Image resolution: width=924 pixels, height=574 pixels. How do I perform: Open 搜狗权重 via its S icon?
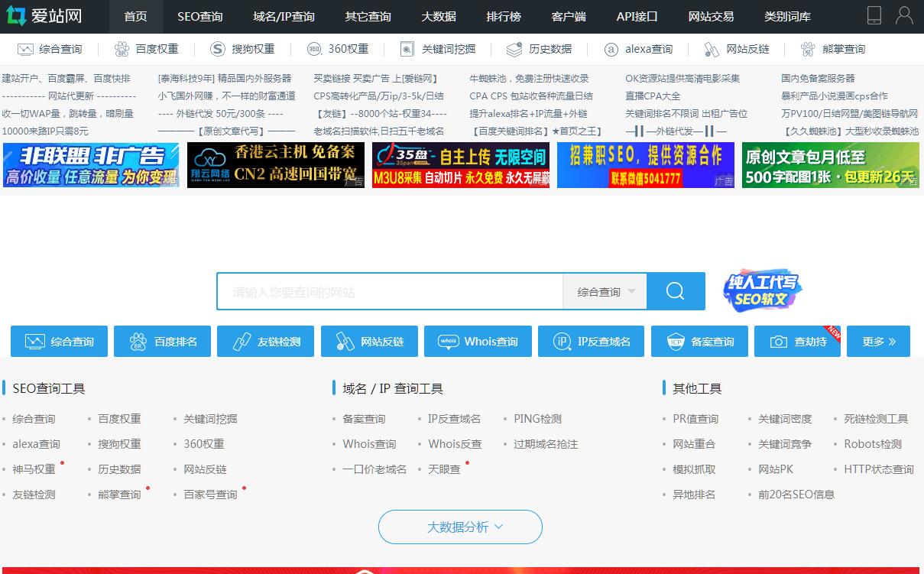218,50
